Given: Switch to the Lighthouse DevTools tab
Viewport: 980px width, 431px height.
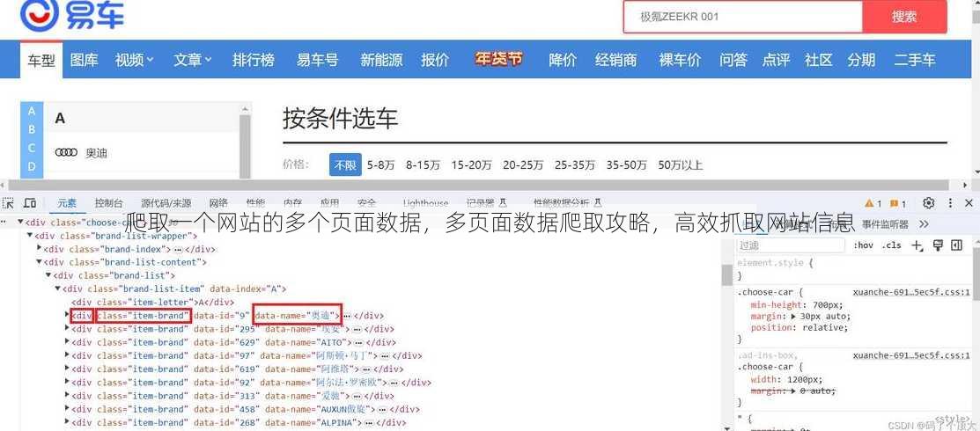Looking at the screenshot, I should point(425,203).
